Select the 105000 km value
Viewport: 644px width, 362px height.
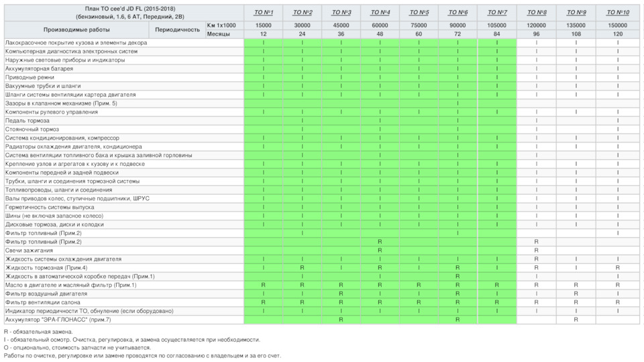coord(497,25)
